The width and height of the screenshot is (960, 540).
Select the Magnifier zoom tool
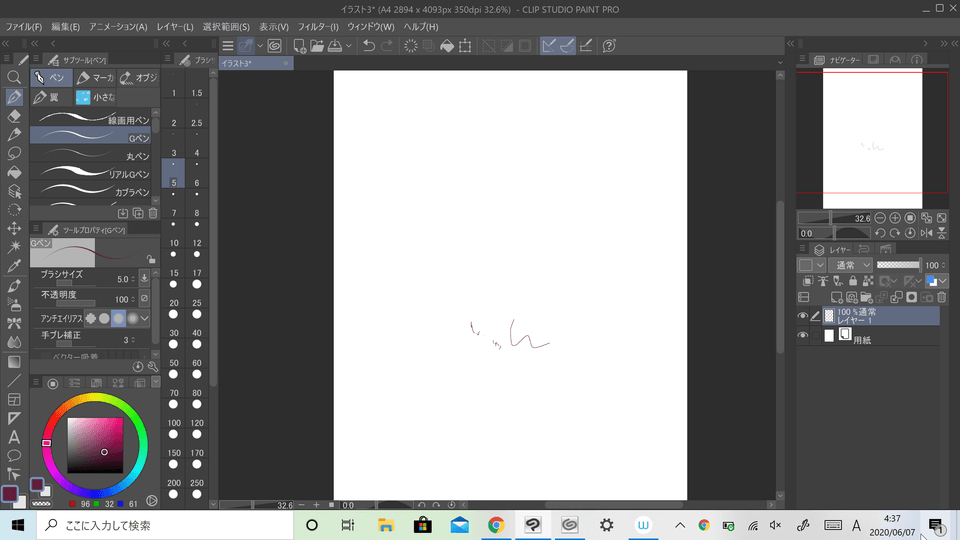pos(14,77)
